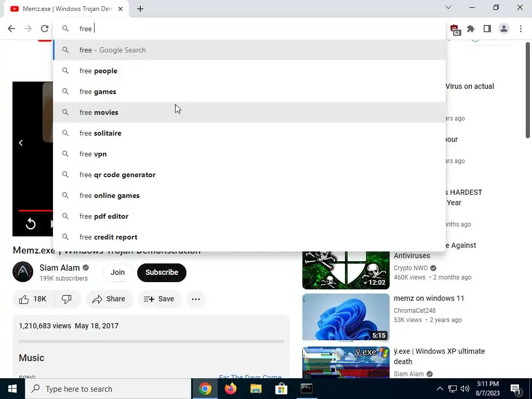Open the Chrome profile avatar
The height and width of the screenshot is (399, 532).
click(x=504, y=29)
